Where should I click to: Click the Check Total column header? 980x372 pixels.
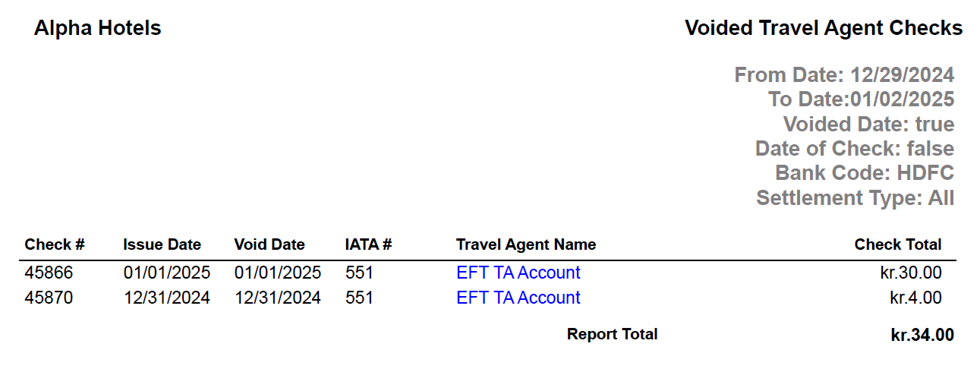tap(897, 244)
